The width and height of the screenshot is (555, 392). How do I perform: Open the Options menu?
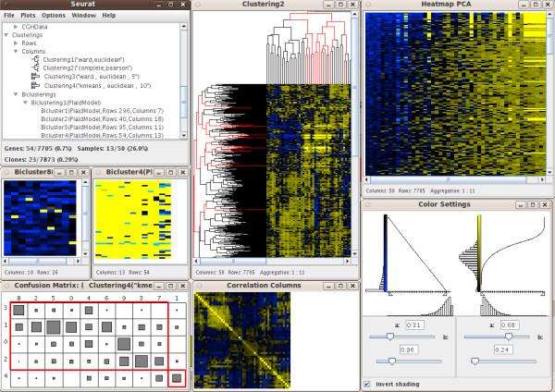[x=54, y=15]
